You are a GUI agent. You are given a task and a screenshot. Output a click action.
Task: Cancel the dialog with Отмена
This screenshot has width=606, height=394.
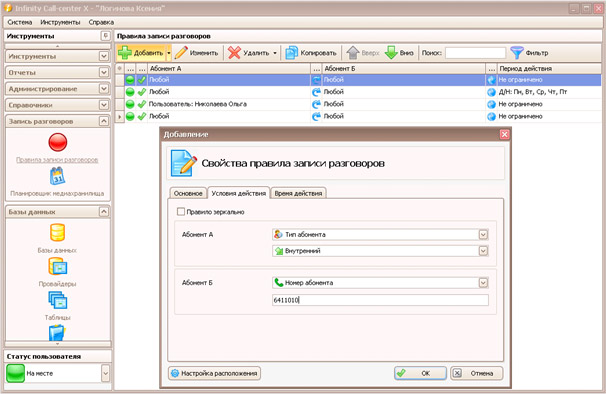click(x=477, y=373)
